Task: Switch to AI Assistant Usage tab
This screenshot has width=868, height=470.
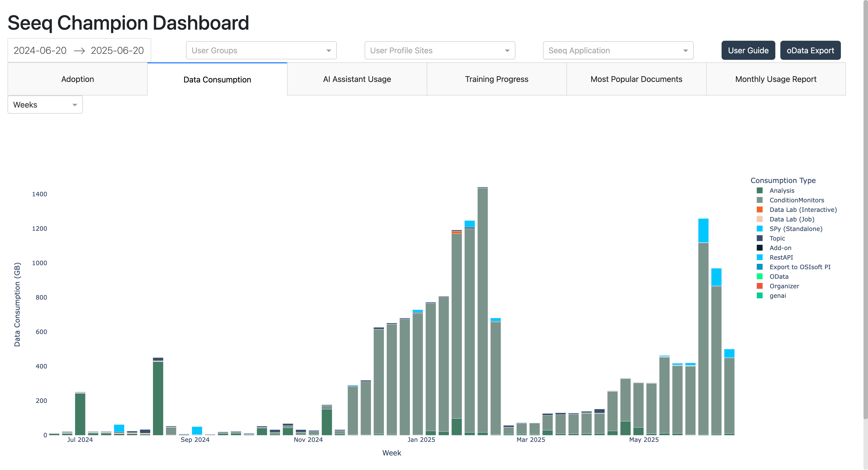Action: click(x=357, y=79)
